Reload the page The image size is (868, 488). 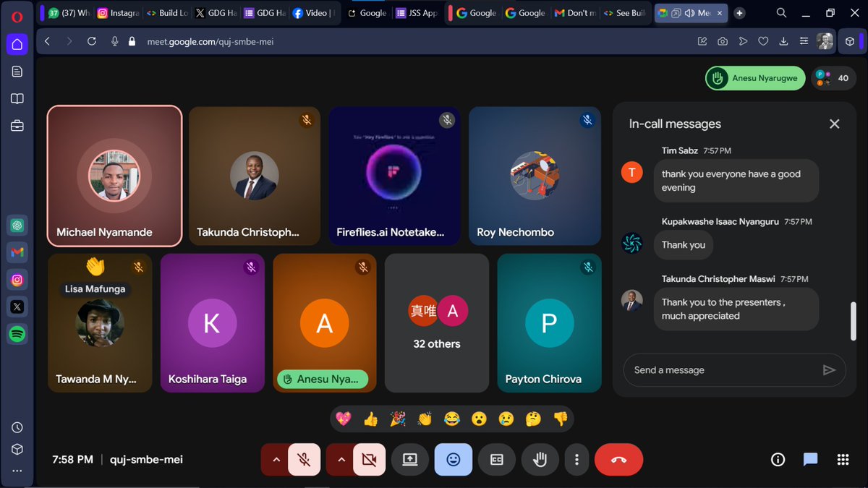click(92, 41)
